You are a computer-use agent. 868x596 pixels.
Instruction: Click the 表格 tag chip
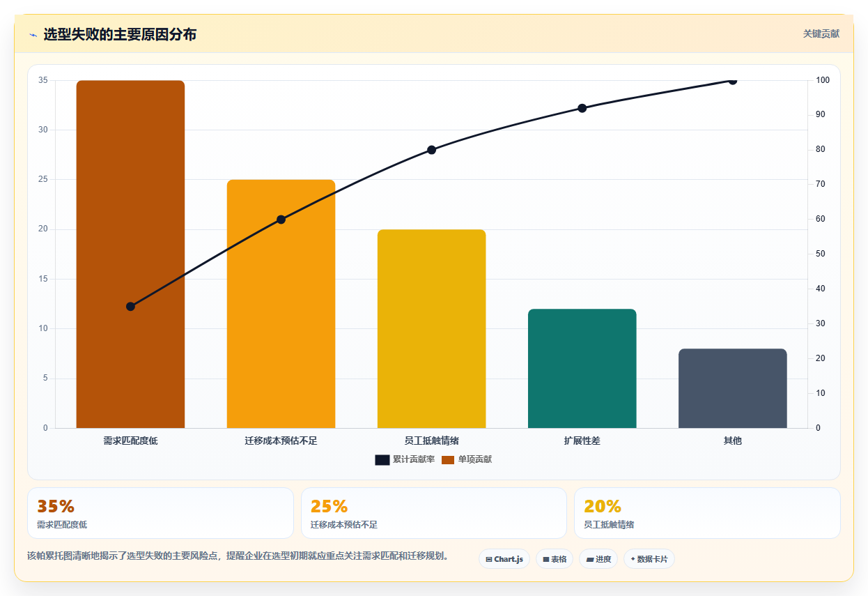tap(555, 559)
